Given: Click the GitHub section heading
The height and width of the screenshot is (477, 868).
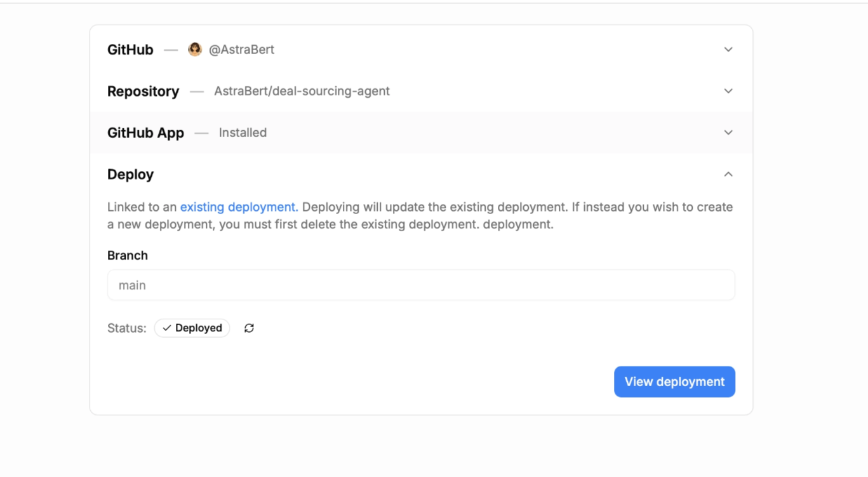Looking at the screenshot, I should [130, 50].
